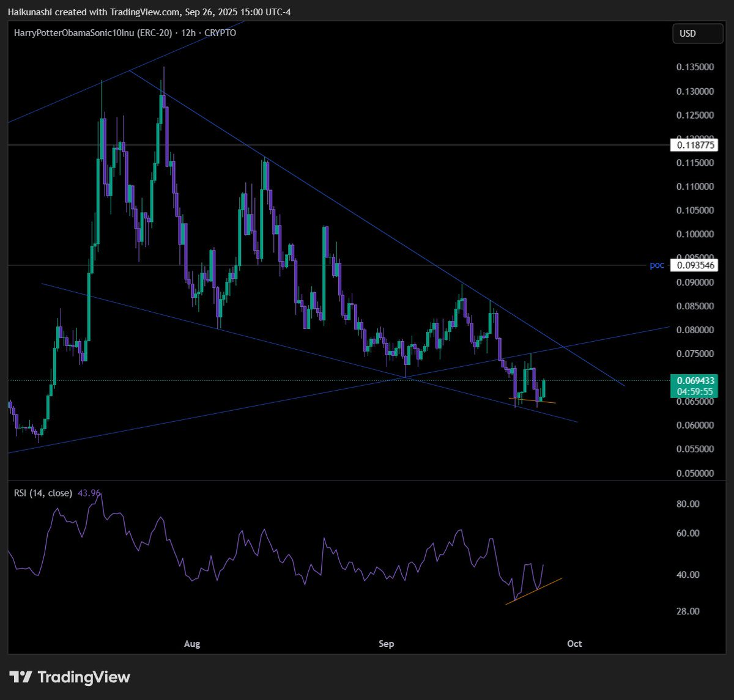Click the RSI value 43.96
The height and width of the screenshot is (700, 734).
[89, 493]
